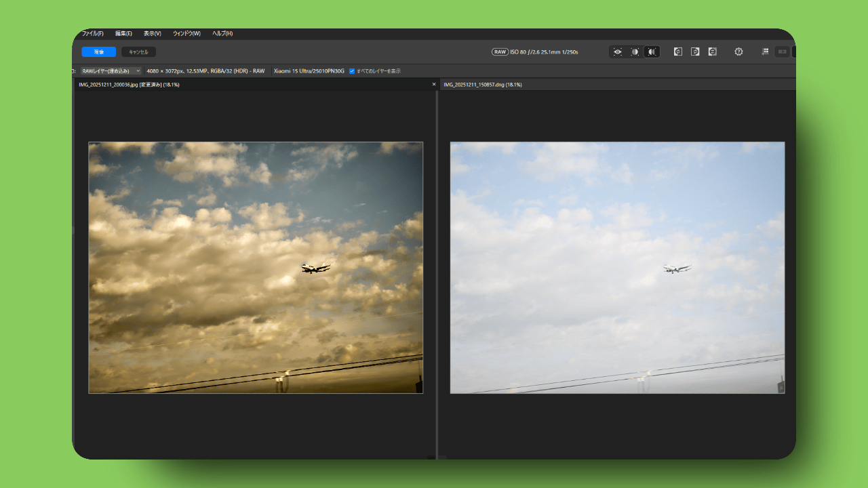Switch to IMG_20251211_150857.dng tab

point(482,85)
